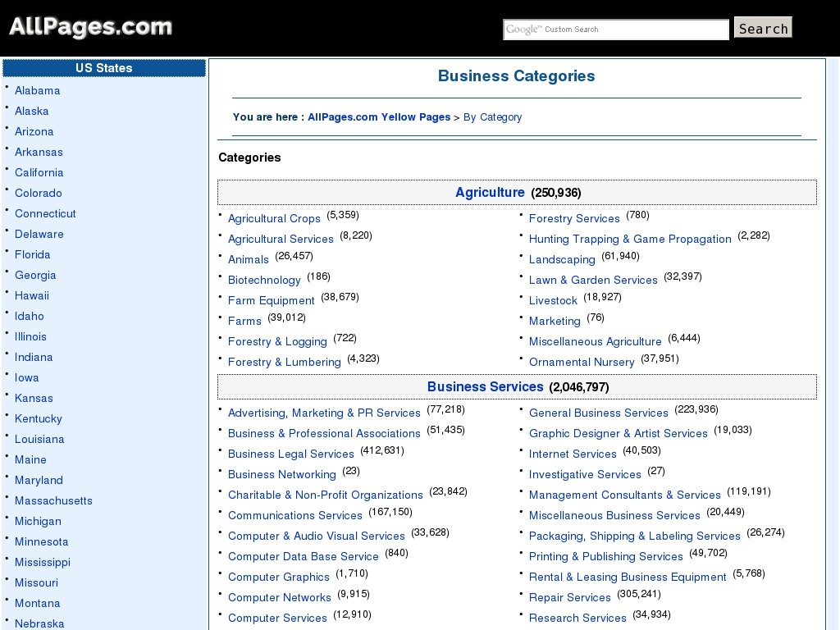Open Miscellaneous Business Services category
This screenshot has width=840, height=630.
614,515
